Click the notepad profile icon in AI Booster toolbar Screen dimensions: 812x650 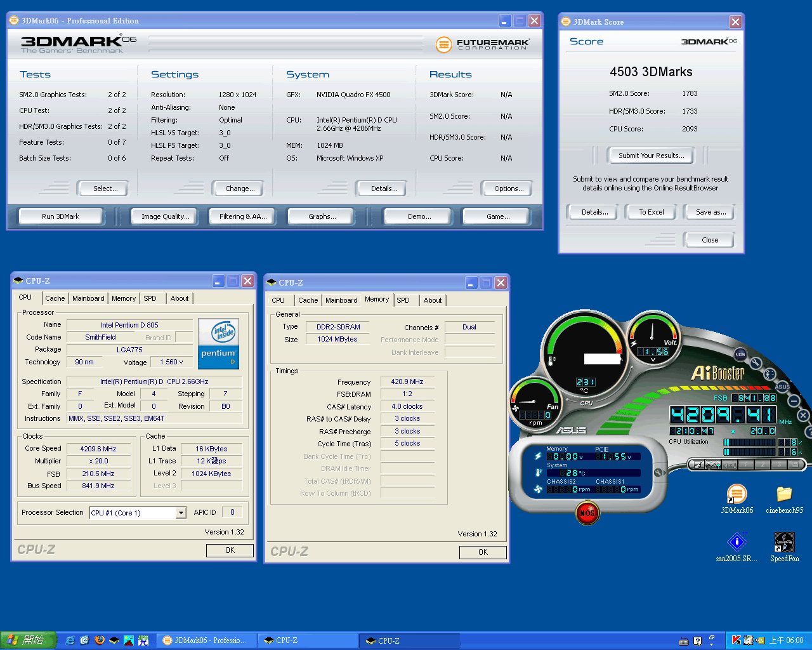(x=697, y=465)
